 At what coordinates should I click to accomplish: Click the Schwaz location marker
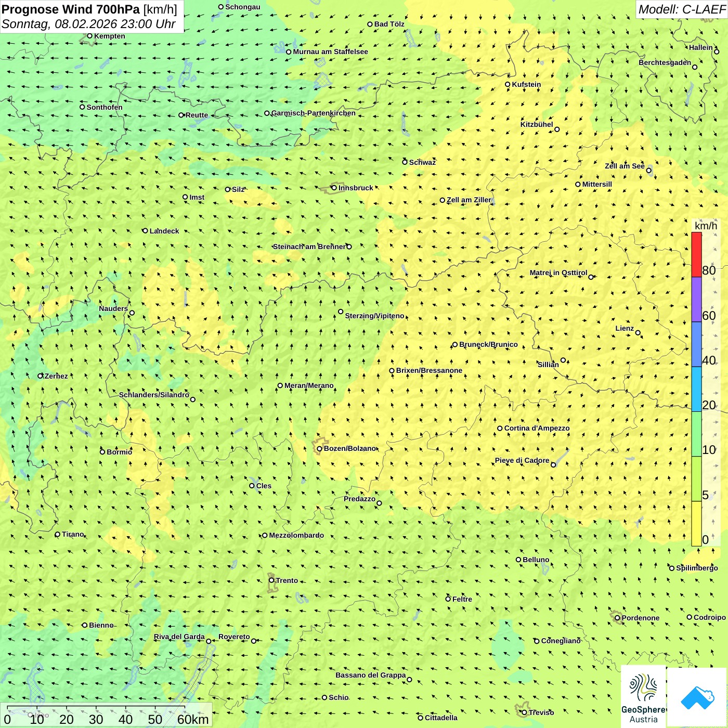click(x=405, y=162)
